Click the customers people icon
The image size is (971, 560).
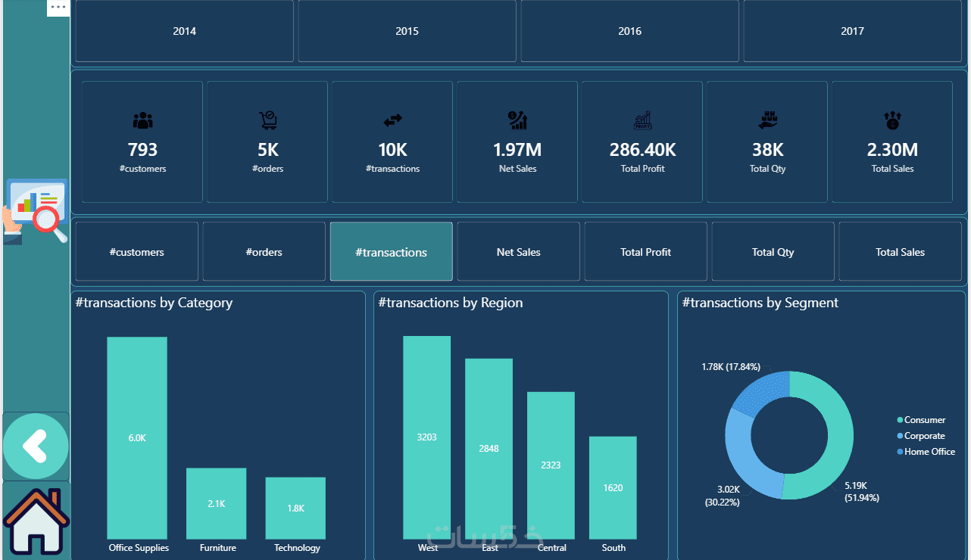click(x=142, y=120)
